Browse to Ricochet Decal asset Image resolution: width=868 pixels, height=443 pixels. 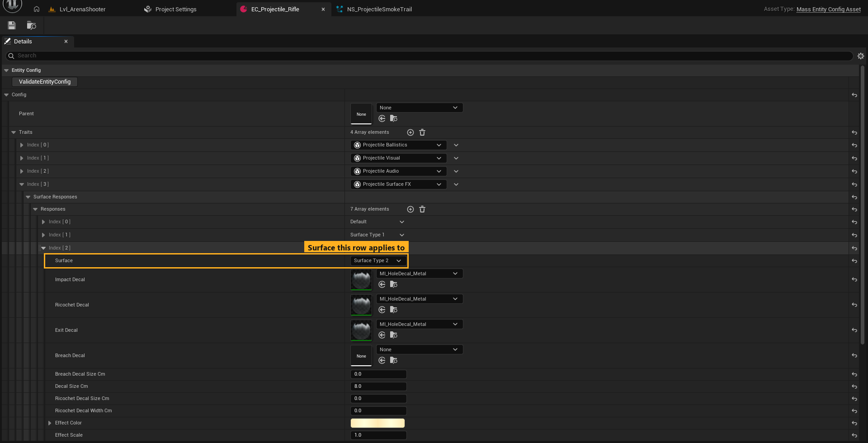(x=394, y=310)
